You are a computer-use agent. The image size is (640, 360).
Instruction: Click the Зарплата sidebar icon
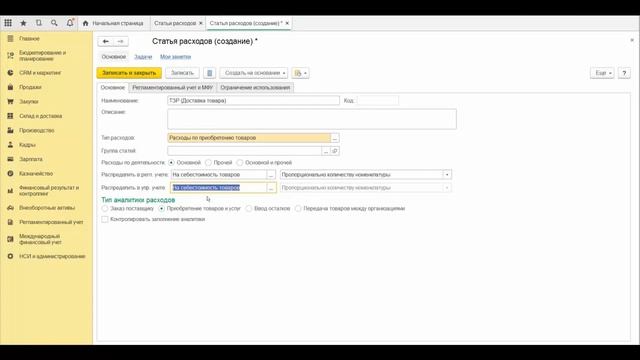(x=10, y=159)
